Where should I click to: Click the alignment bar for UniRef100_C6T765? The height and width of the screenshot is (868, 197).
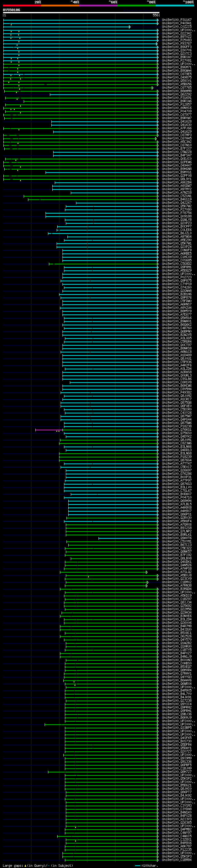[78, 88]
